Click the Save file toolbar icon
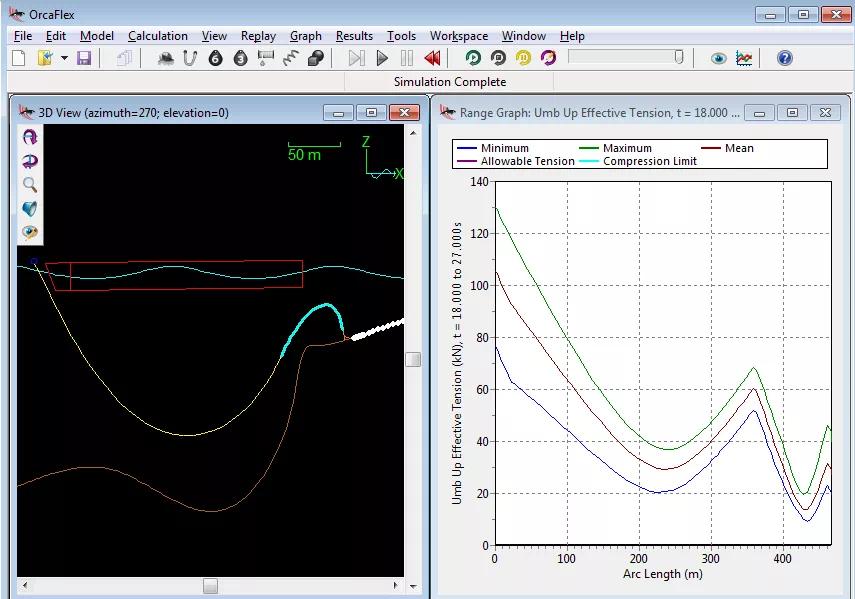This screenshot has height=599, width=855. [x=84, y=59]
